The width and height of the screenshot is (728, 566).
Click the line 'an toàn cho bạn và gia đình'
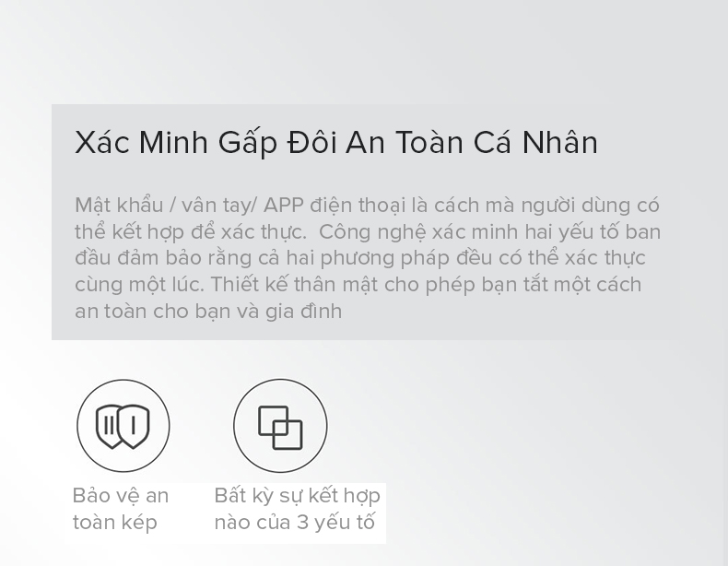point(208,311)
